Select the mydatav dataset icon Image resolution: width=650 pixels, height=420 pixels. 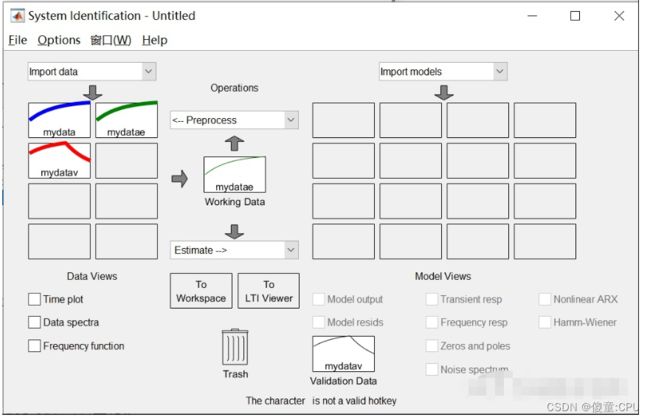59,161
